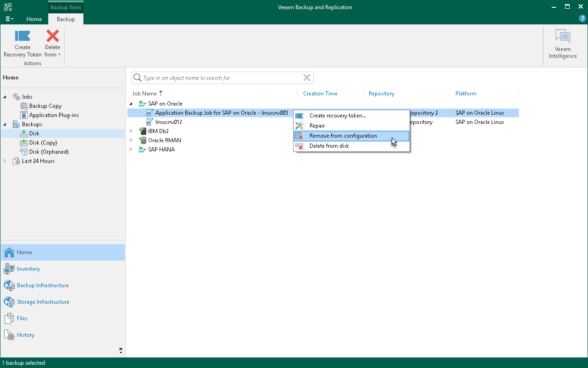Sort by Repository column header
Viewport: 588px width, 368px height.
click(x=382, y=94)
